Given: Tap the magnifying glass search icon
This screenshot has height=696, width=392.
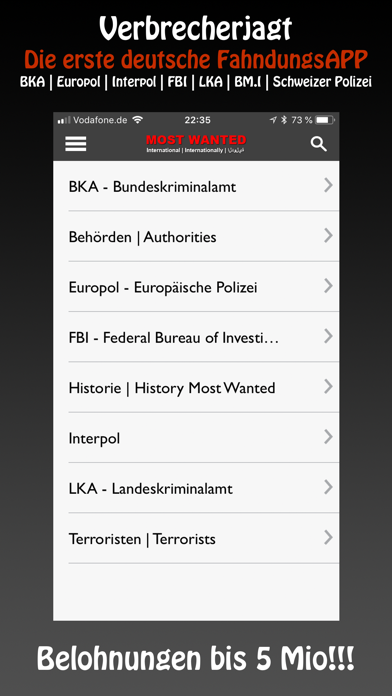Looking at the screenshot, I should tap(318, 144).
